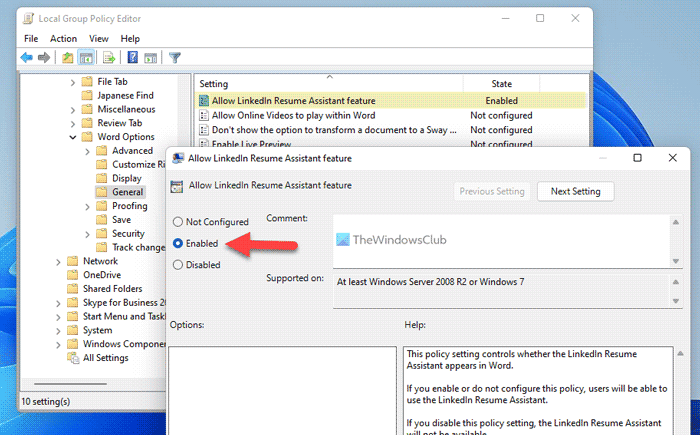
Task: Click policy icon beside Allow Online Videos row
Action: click(204, 116)
